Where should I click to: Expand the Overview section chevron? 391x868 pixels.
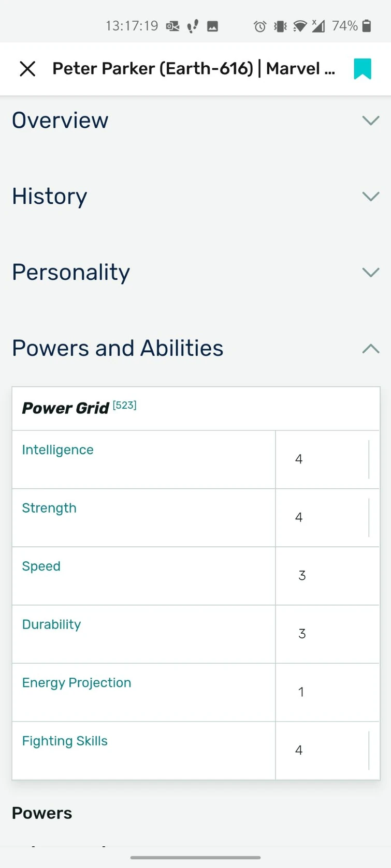(371, 121)
